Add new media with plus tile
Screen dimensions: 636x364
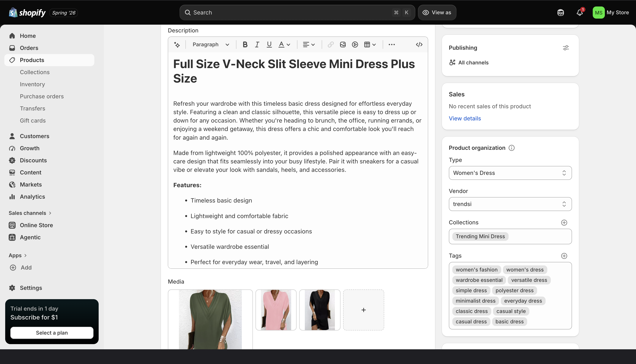(x=363, y=310)
